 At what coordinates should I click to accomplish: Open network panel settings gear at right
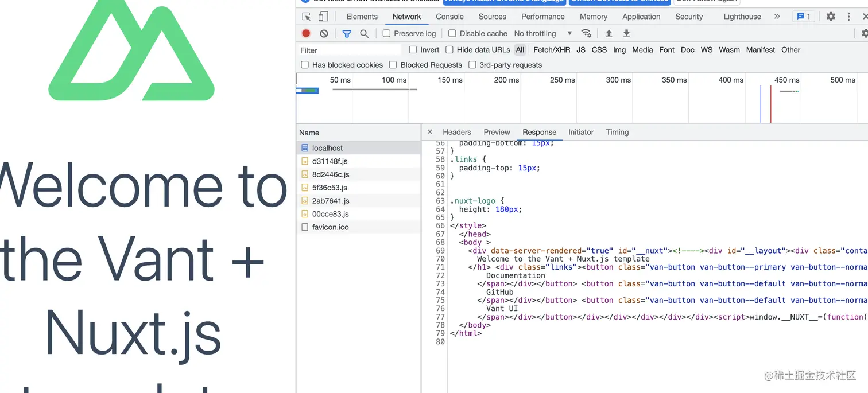coord(866,33)
